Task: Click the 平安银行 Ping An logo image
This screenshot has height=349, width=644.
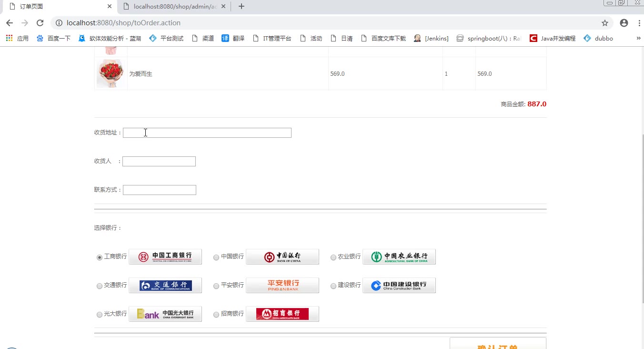Action: point(282,285)
